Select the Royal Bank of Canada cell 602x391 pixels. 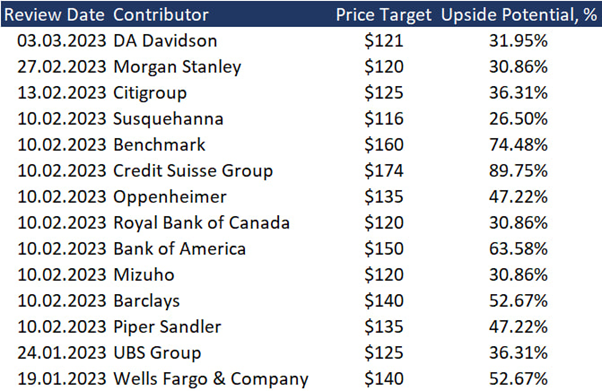click(x=202, y=223)
